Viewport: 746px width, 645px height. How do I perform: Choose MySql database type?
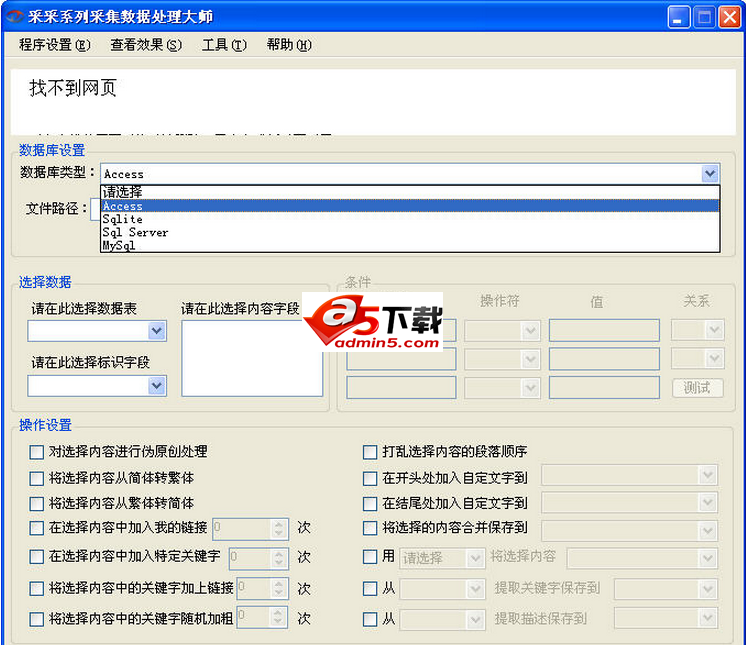tap(410, 245)
